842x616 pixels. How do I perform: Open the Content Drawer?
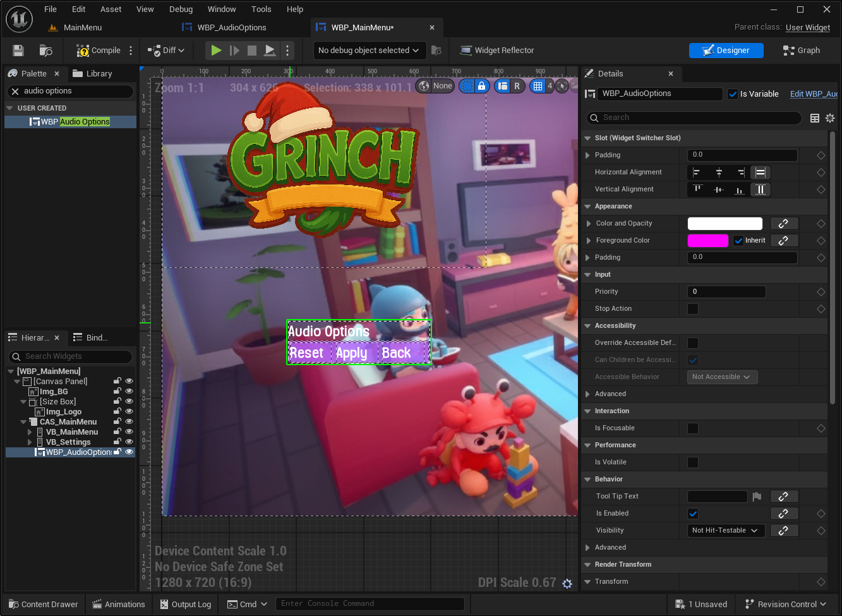[x=42, y=605]
